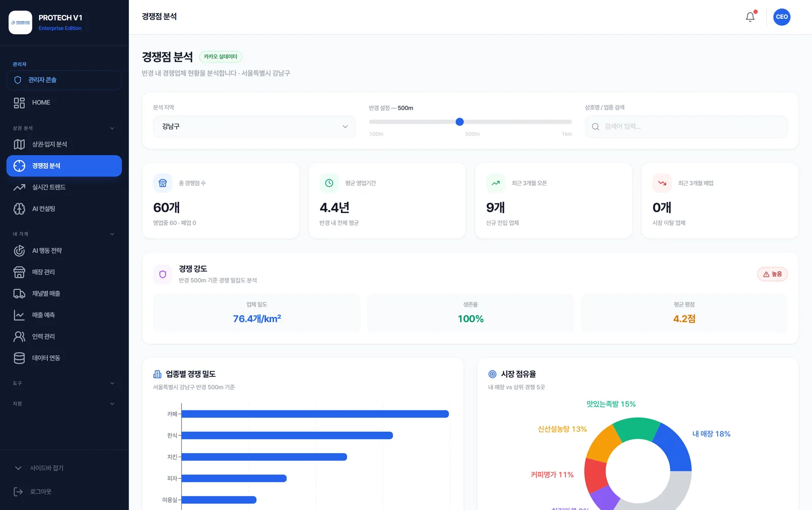Go to HOME in the sidebar
The image size is (812, 510).
coord(64,103)
